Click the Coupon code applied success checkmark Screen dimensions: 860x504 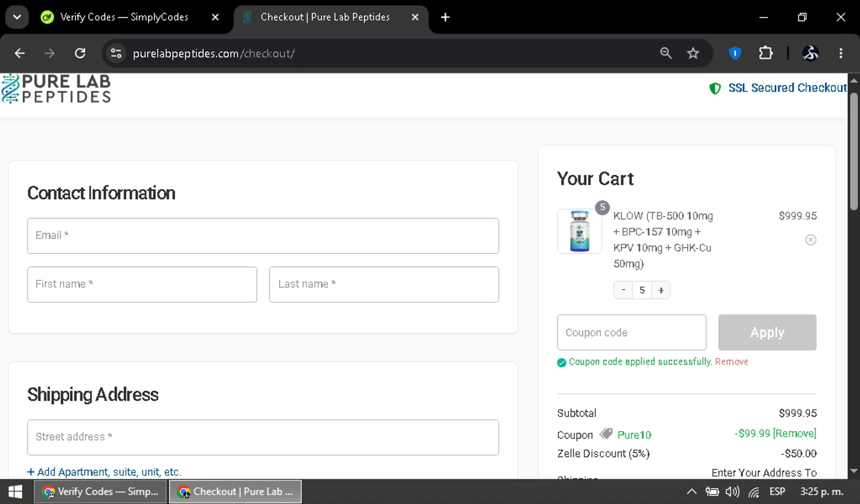coord(562,362)
